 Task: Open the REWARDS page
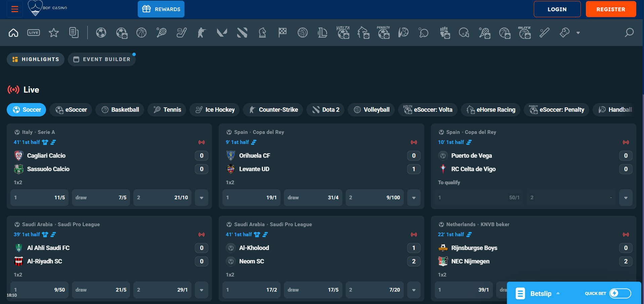(161, 9)
